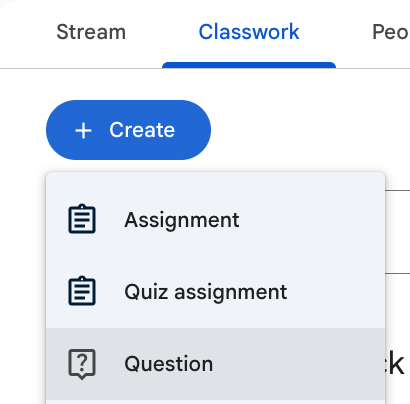
Task: Choose Quiz assignment from the Create menu
Action: [215, 292]
